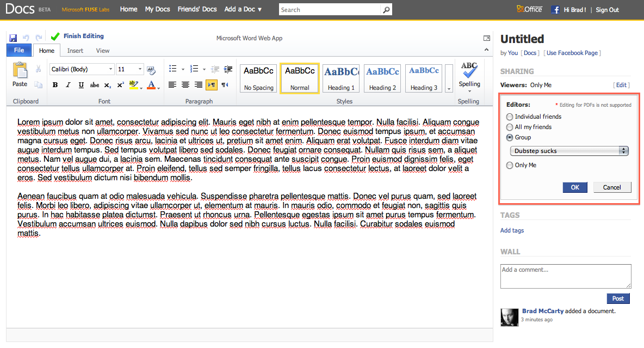This screenshot has height=348, width=644.
Task: Click the OK button
Action: coord(575,187)
